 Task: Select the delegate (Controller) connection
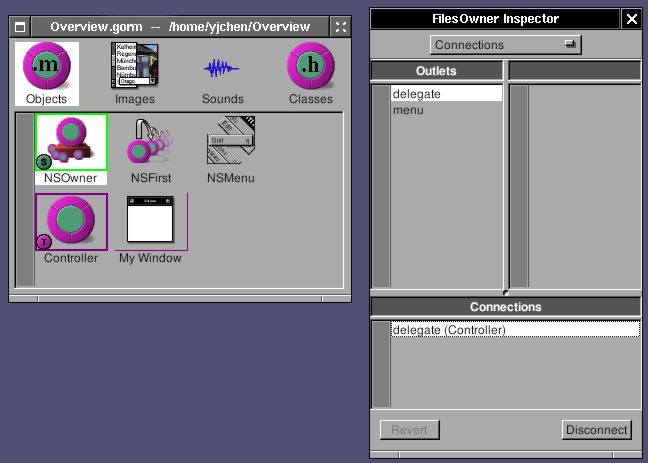coord(514,330)
